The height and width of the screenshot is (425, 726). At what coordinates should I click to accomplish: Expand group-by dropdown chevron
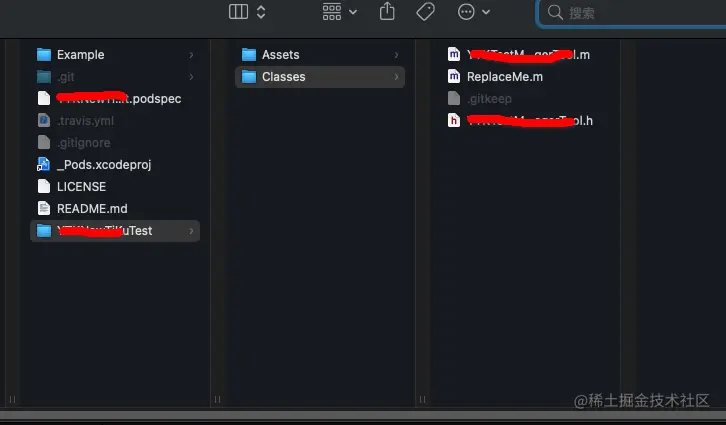coord(353,12)
